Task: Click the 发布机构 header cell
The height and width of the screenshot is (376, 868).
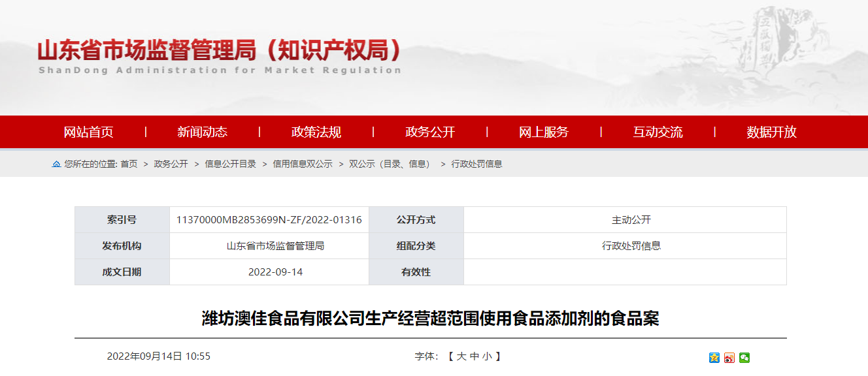Action: [122, 246]
